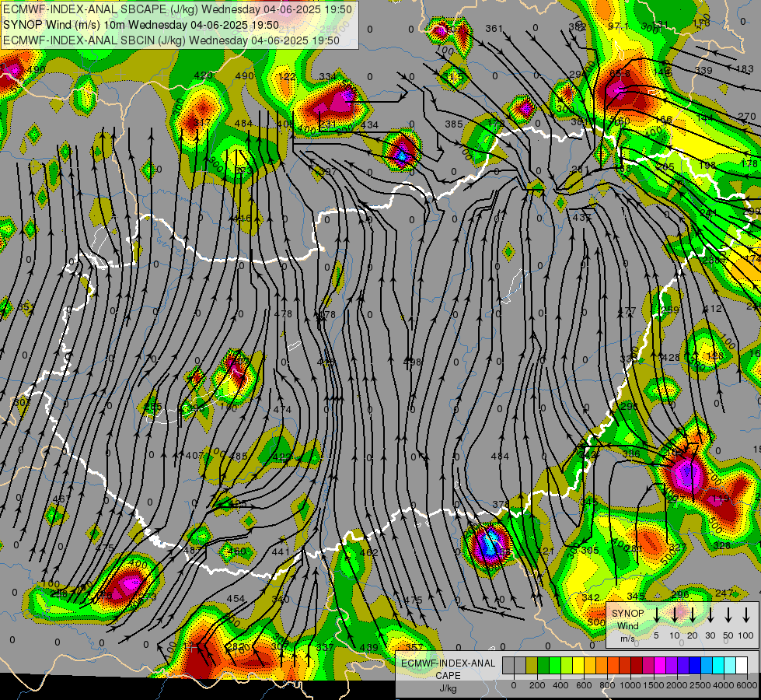Image resolution: width=761 pixels, height=700 pixels.
Task: Click the station value 434 on map
Action: [370, 125]
